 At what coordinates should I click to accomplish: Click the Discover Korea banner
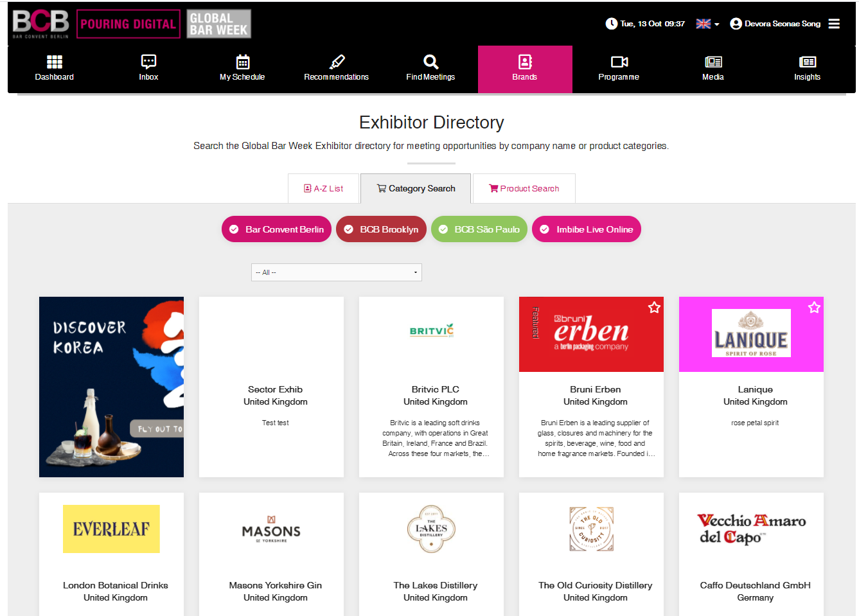click(111, 387)
